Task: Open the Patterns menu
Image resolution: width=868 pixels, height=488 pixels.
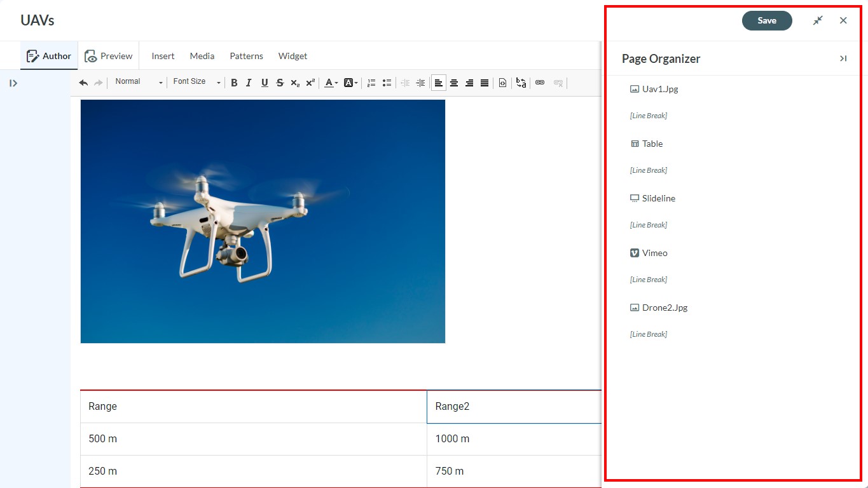Action: (x=247, y=56)
